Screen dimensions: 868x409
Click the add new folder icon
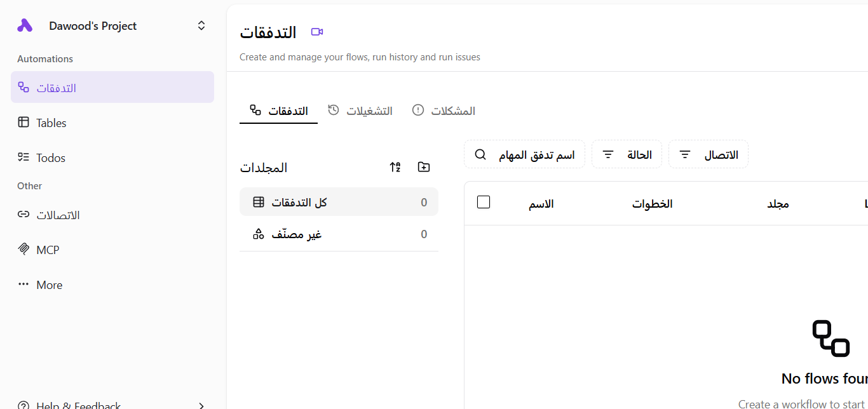(424, 167)
